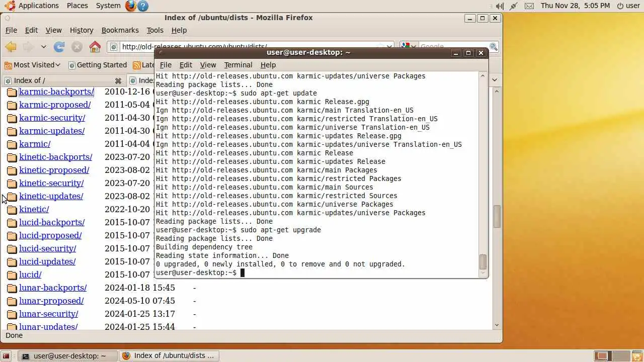Click the terminal scrollbar thumb
Image resolution: width=644 pixels, height=362 pixels.
coord(483,262)
